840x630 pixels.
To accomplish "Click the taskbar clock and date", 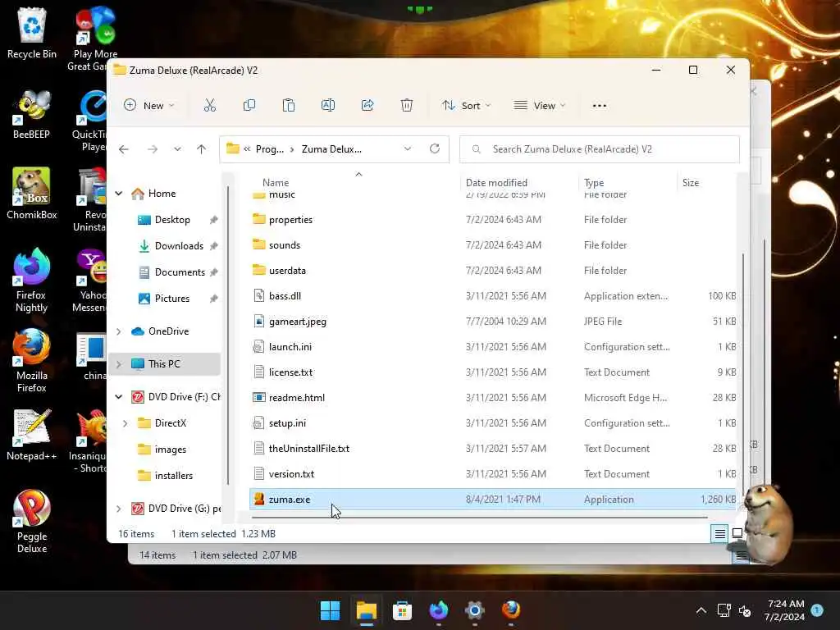I will (x=785, y=610).
